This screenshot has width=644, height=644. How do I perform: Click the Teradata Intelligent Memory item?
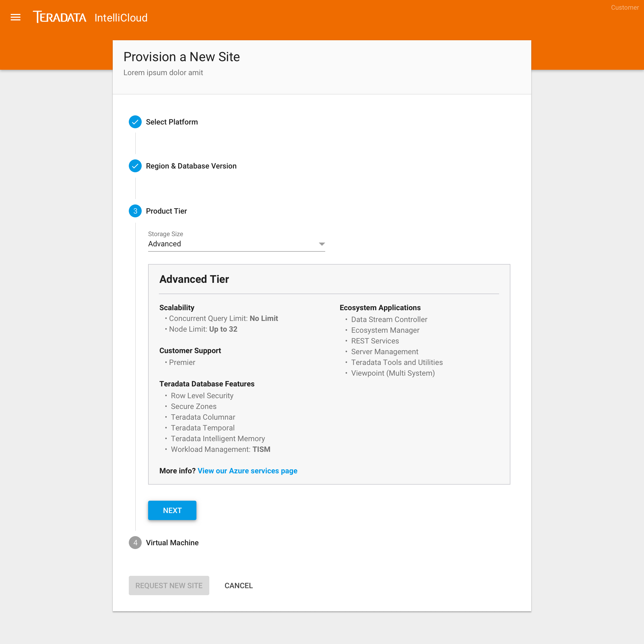click(x=218, y=439)
